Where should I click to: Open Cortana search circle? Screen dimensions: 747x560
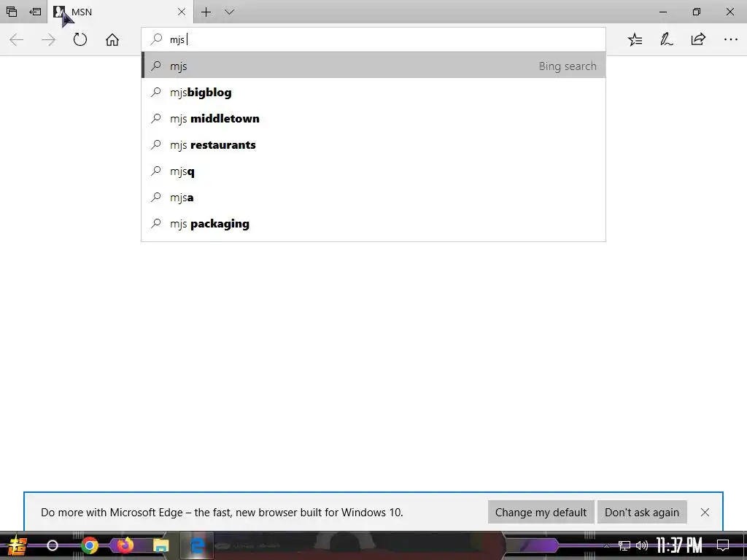point(53,545)
